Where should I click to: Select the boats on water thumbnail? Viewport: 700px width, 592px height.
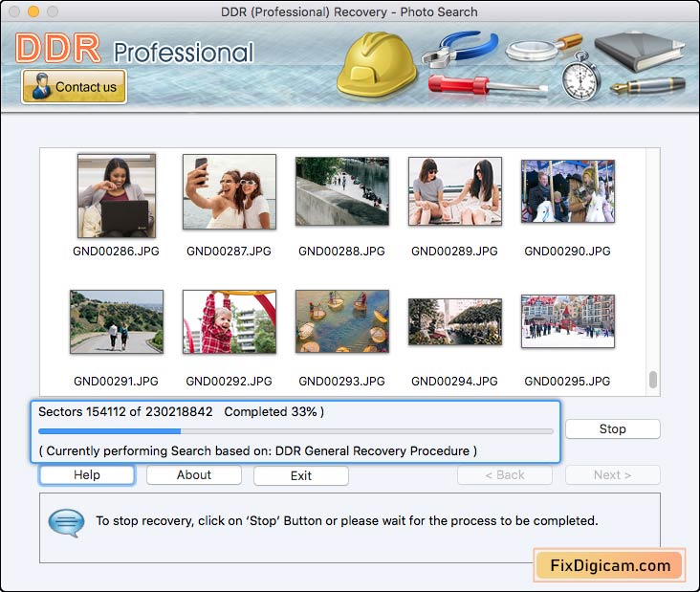[342, 321]
